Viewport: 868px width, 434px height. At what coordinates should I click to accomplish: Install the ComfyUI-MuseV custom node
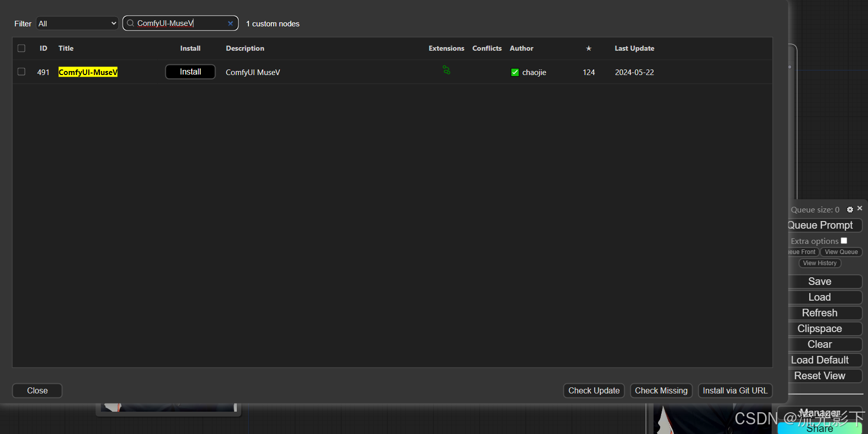click(x=190, y=71)
